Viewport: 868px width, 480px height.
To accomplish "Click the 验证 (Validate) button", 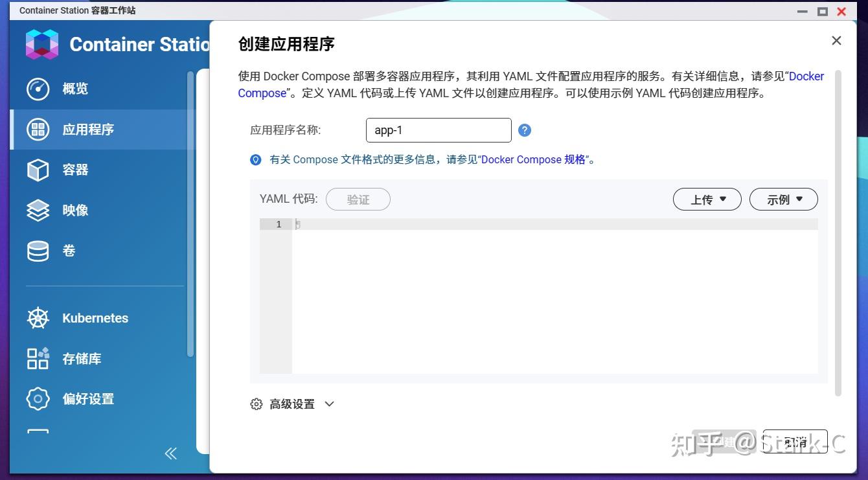I will (358, 199).
